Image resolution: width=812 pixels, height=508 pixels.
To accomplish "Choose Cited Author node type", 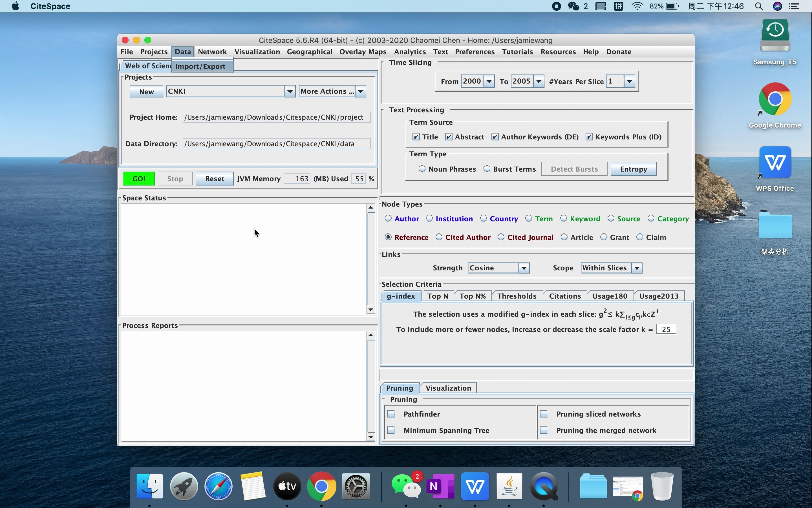I will 439,237.
